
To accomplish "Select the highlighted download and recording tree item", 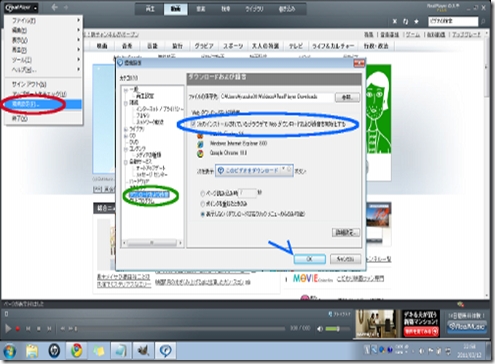I will 149,194.
